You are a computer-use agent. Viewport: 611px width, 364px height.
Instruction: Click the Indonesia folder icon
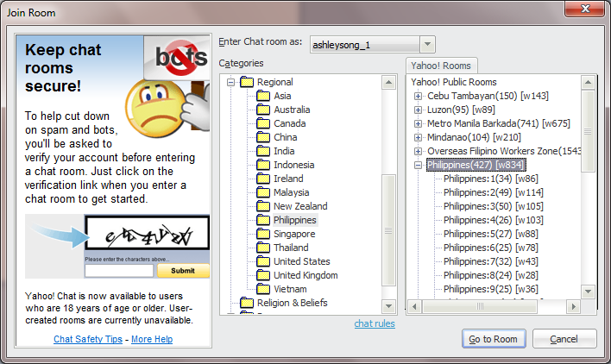(263, 165)
